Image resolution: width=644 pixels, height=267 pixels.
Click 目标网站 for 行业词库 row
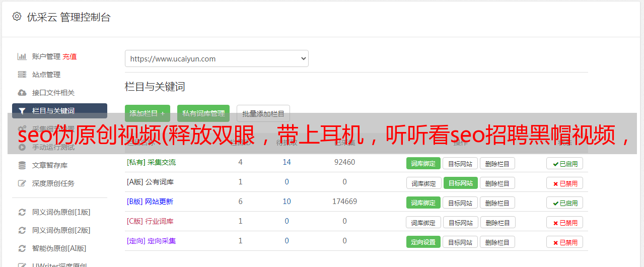pos(460,222)
